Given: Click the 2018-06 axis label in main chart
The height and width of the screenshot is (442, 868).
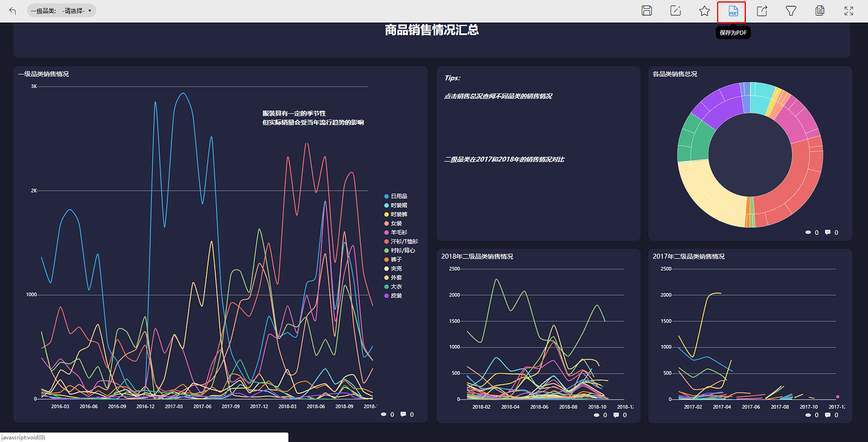Looking at the screenshot, I should (315, 406).
